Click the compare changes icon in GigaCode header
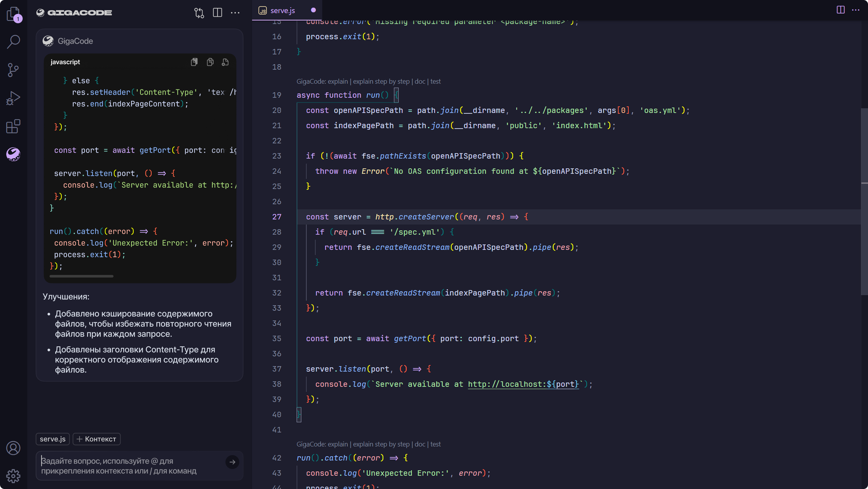868x489 pixels. [x=199, y=13]
